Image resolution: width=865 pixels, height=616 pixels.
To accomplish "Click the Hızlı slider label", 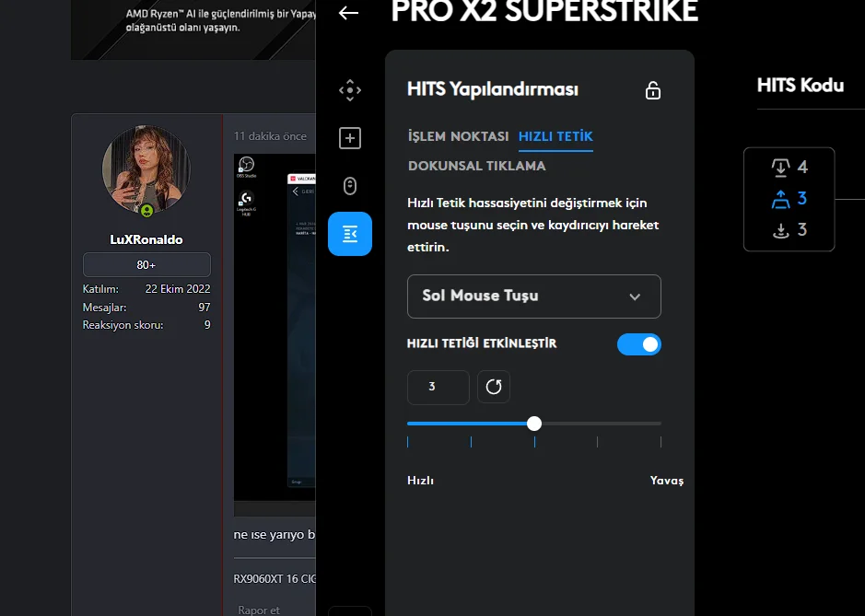I will click(420, 481).
